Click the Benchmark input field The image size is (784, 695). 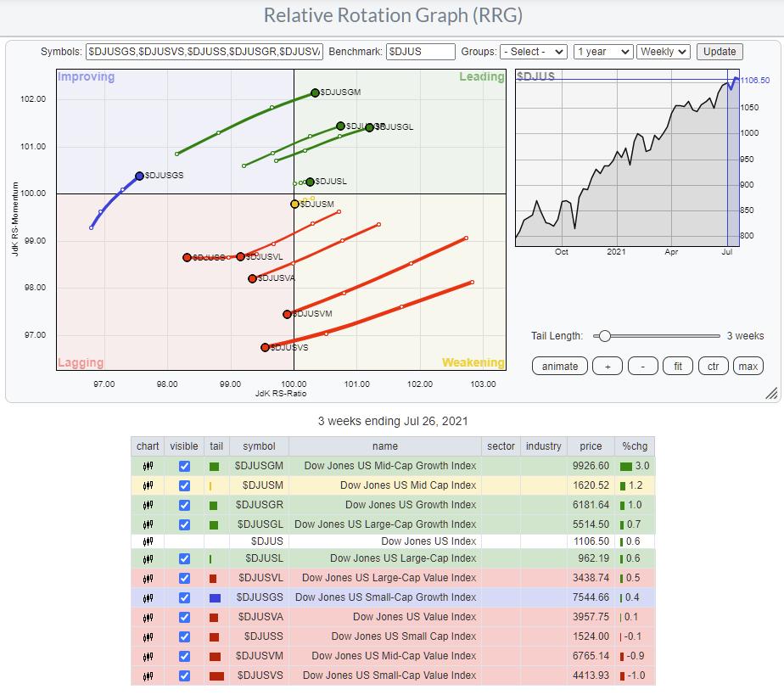(x=421, y=52)
